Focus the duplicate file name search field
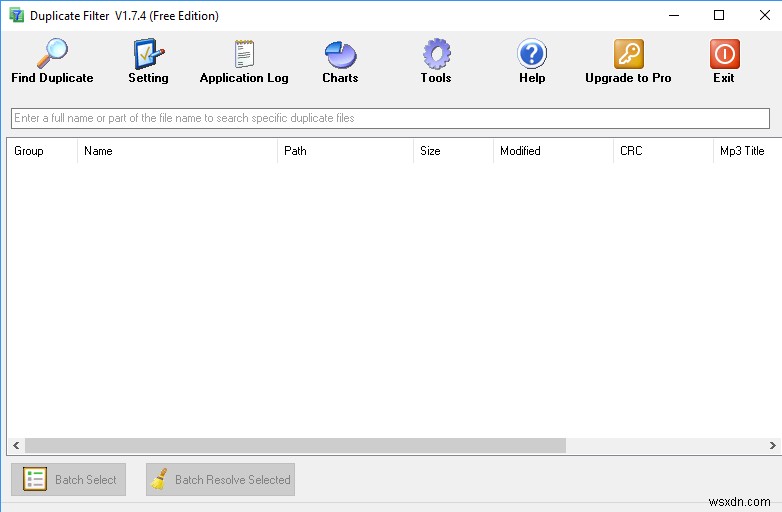 pos(390,118)
